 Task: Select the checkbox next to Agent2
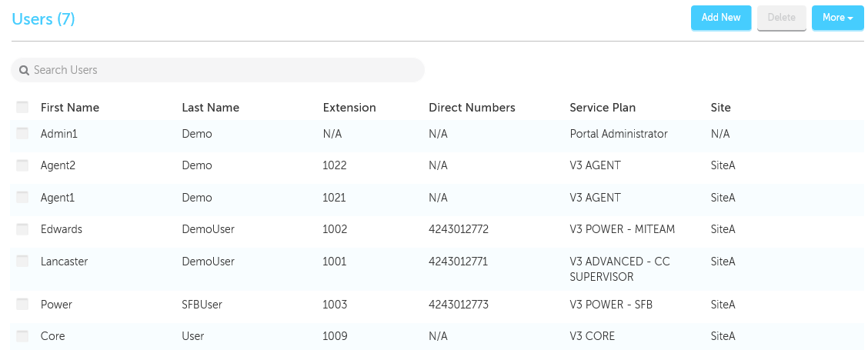(22, 165)
